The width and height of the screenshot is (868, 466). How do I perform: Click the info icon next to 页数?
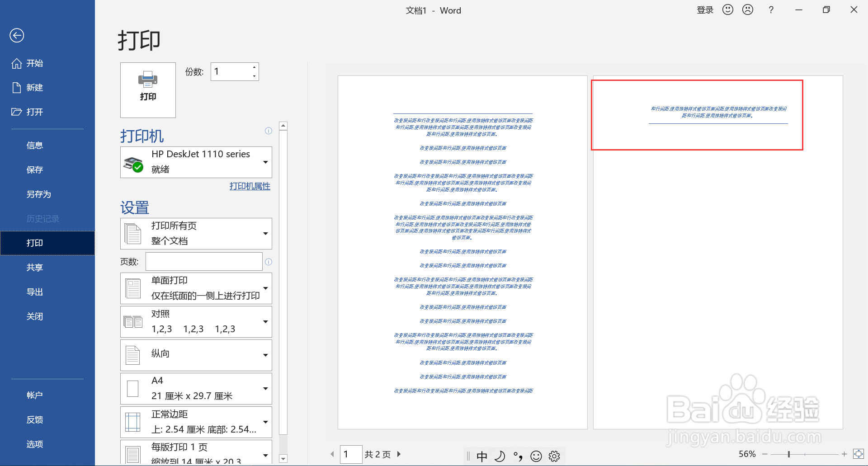(x=269, y=262)
